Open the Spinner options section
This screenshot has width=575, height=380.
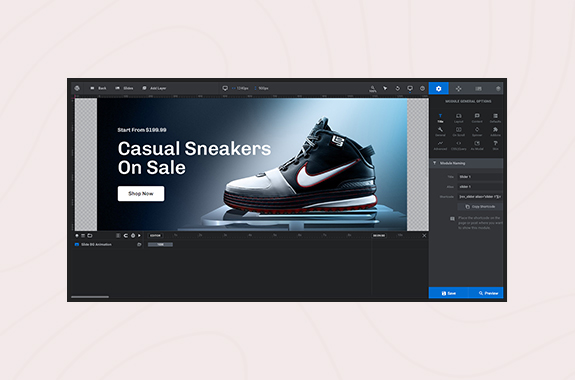pyautogui.click(x=477, y=132)
